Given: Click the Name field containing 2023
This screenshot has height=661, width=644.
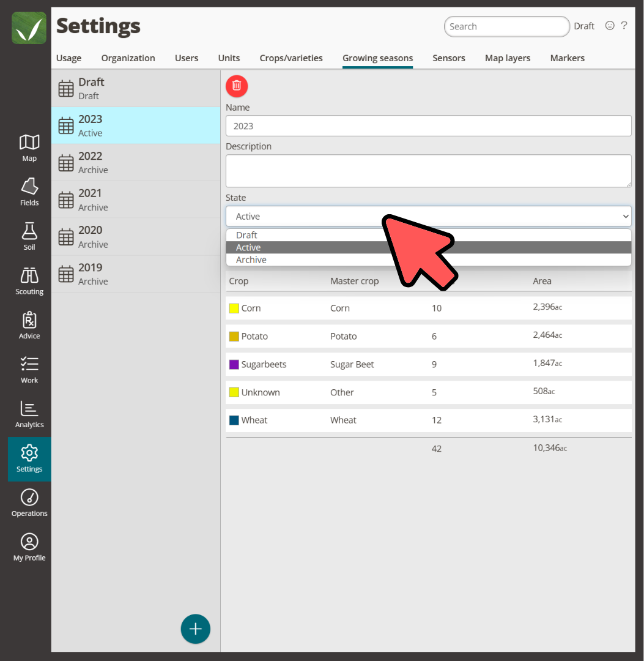Looking at the screenshot, I should coord(428,126).
